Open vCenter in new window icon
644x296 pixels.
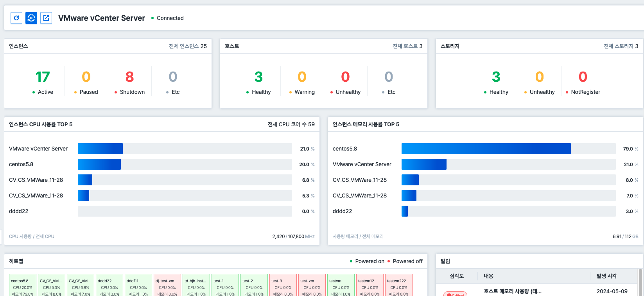point(46,18)
